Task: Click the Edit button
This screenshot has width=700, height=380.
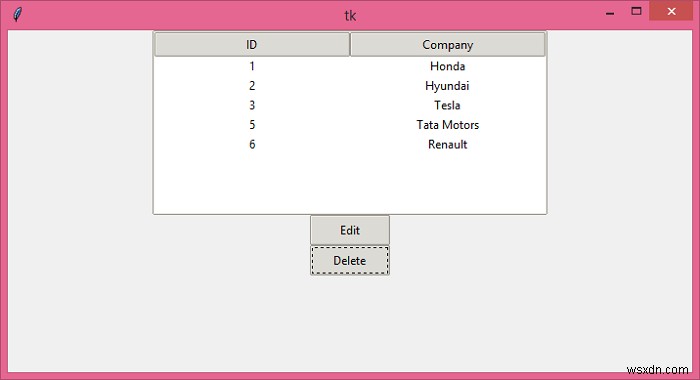Action: point(350,230)
